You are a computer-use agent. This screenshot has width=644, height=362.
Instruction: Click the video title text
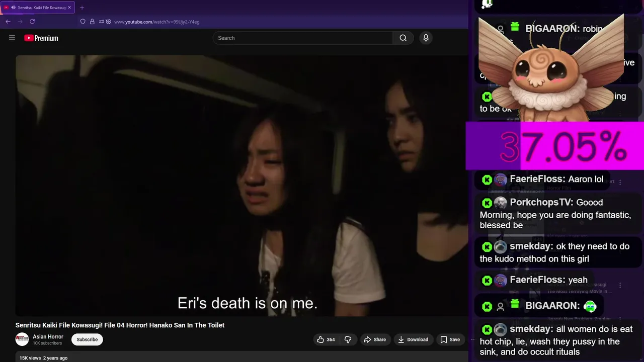point(120,325)
